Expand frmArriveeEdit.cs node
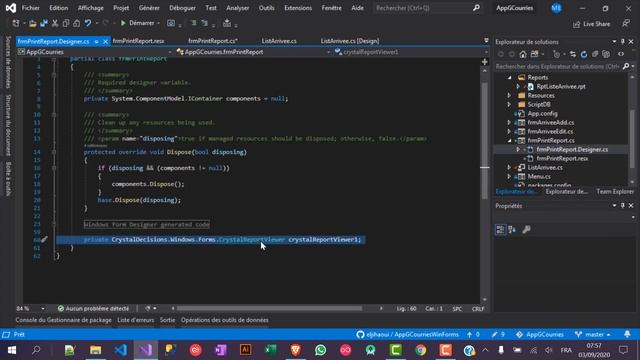 coord(509,131)
